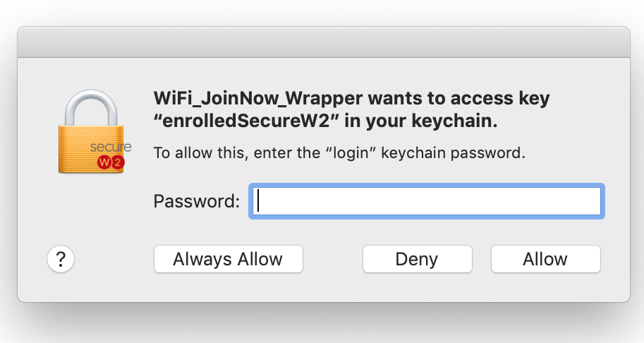Click the "enrolledSecureW2" key name text
Screen dimensions: 644x343
[247, 121]
